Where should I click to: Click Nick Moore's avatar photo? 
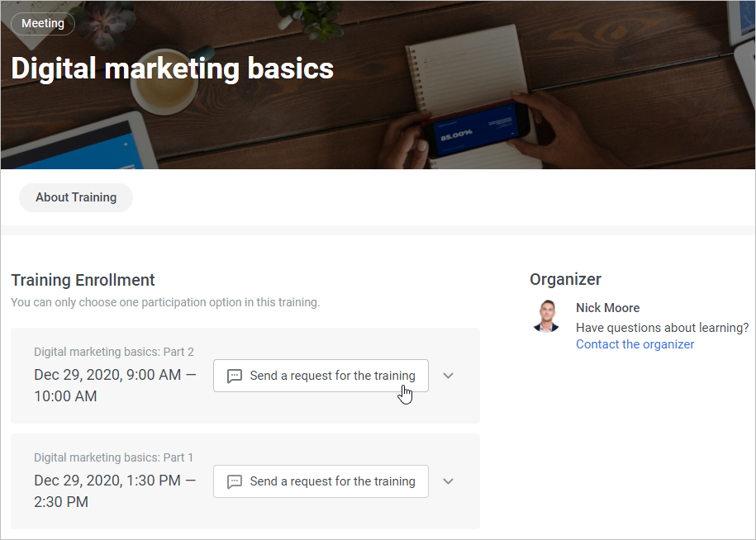point(546,316)
